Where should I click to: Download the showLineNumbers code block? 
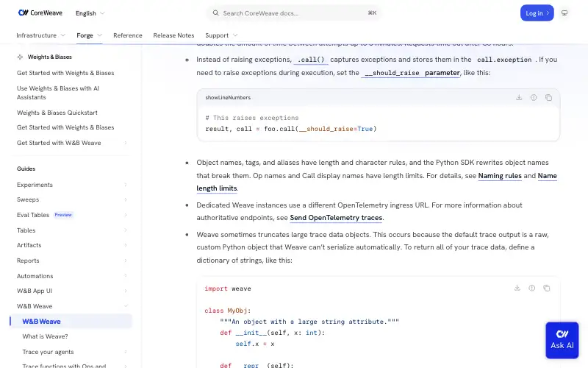519,98
